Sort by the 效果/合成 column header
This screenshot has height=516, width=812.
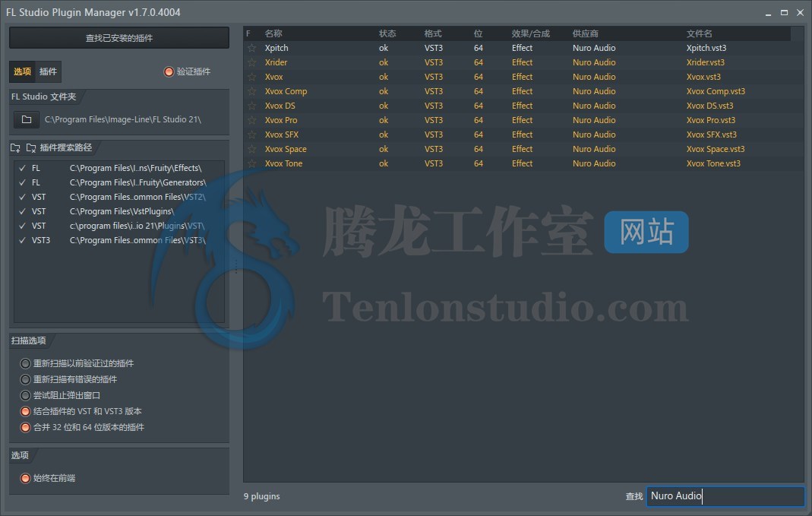[531, 33]
